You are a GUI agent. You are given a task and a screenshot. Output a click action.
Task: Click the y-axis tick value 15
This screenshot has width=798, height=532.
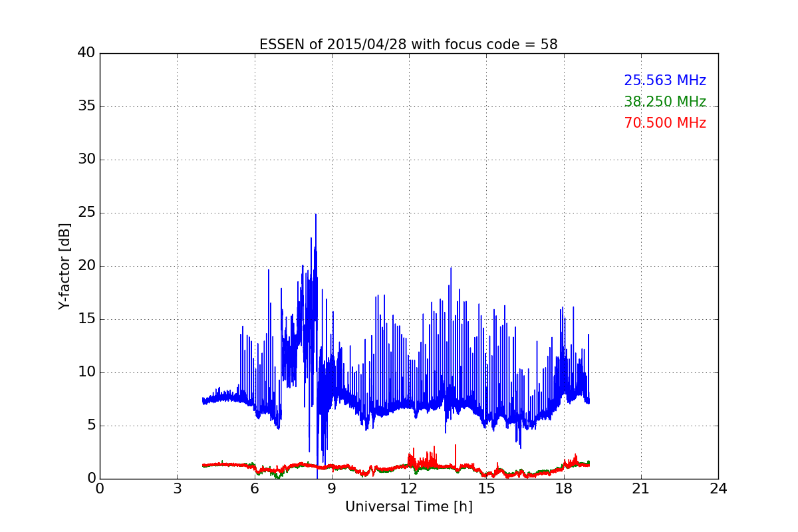(x=86, y=319)
